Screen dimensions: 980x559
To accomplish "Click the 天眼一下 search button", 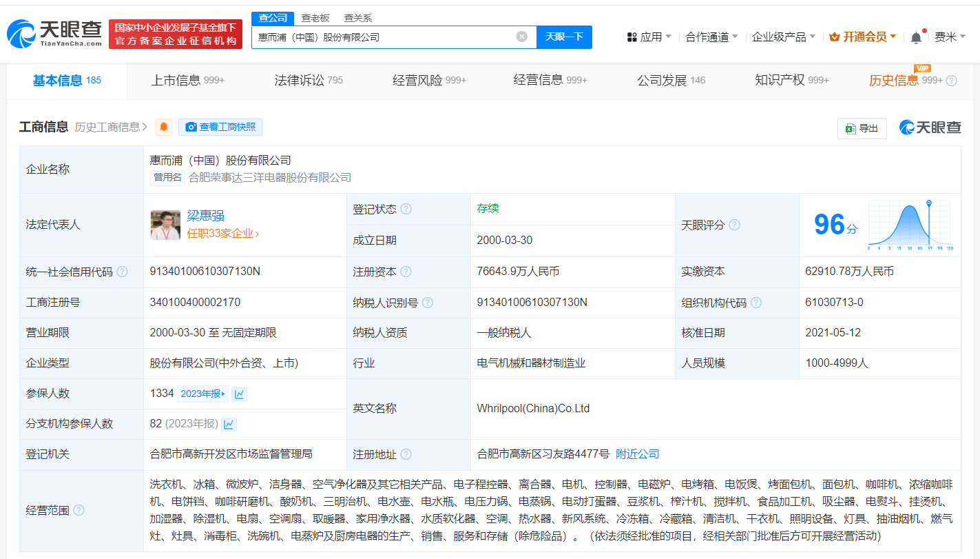I will click(x=564, y=37).
